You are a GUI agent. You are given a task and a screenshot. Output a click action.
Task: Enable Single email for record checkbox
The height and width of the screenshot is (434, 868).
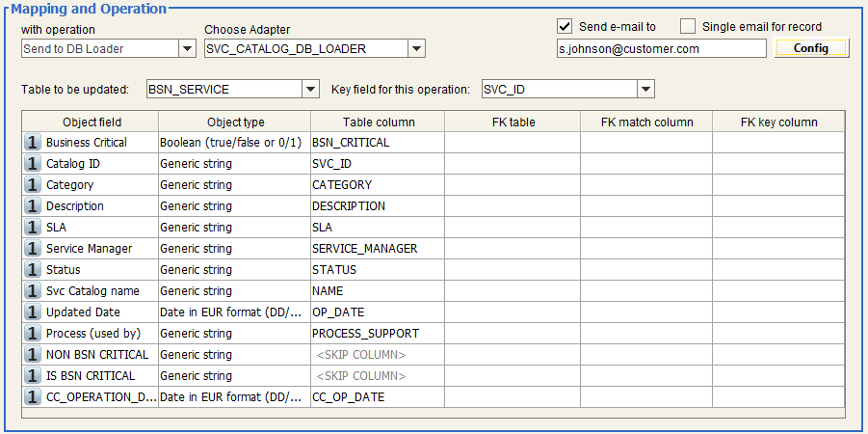click(x=688, y=26)
